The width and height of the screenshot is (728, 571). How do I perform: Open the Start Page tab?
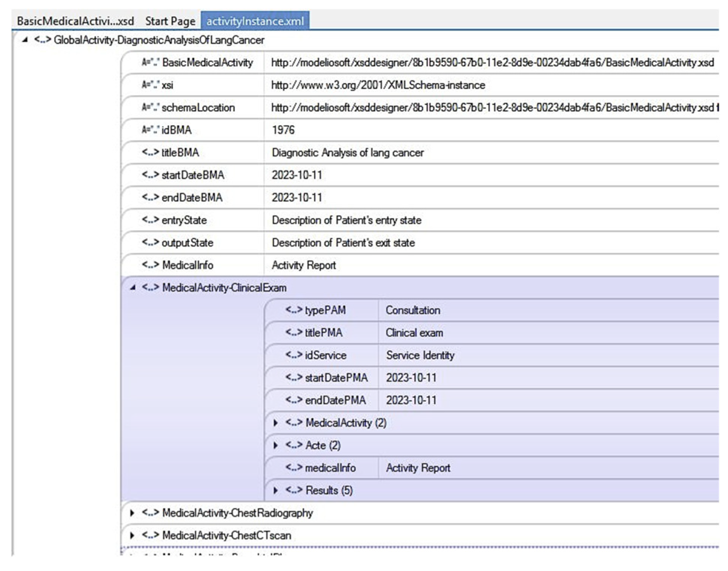click(x=170, y=21)
